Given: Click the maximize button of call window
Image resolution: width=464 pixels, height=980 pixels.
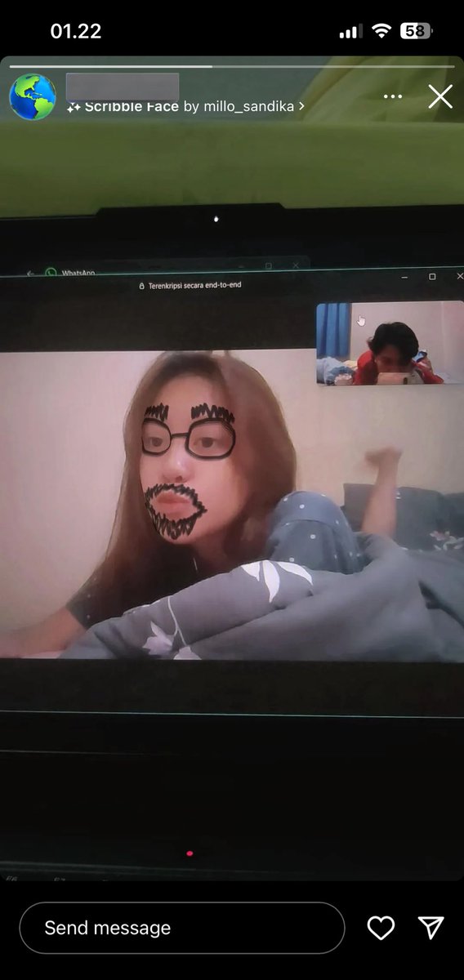Looking at the screenshot, I should tap(432, 277).
